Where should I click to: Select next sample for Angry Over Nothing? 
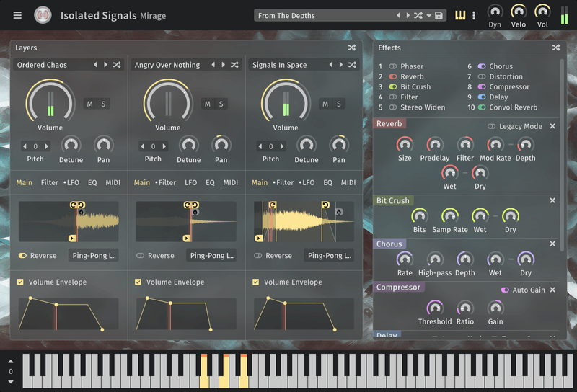[224, 65]
